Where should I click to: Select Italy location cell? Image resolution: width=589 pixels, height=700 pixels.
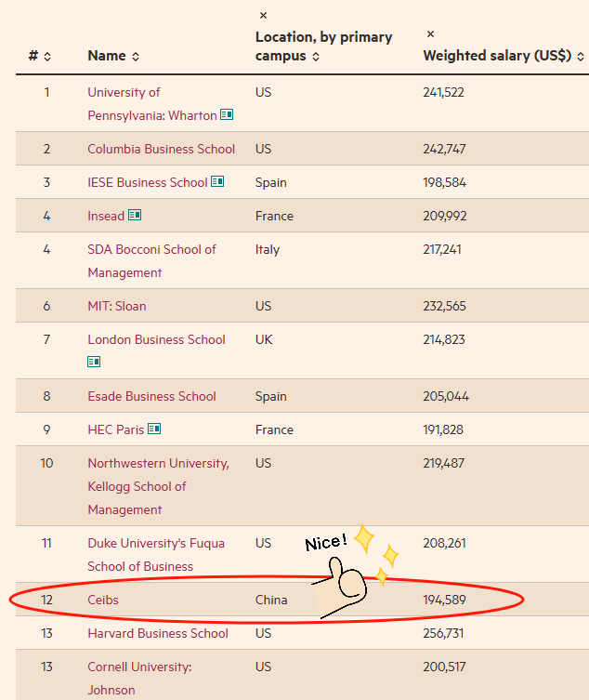point(268,249)
